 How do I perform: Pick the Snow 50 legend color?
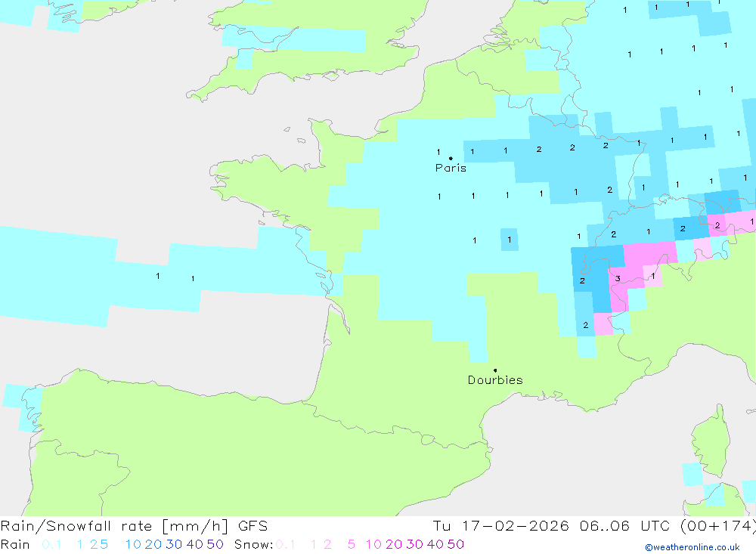coord(456,544)
